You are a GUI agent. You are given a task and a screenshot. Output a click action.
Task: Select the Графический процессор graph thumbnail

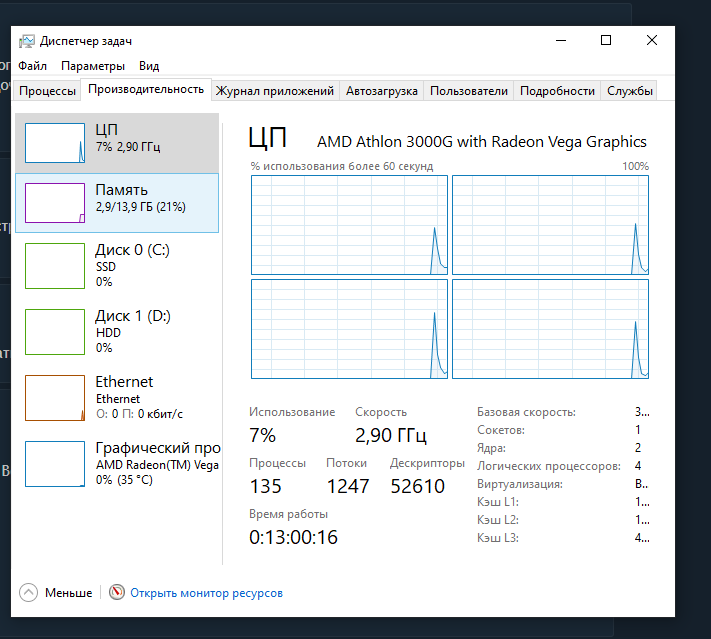click(55, 464)
